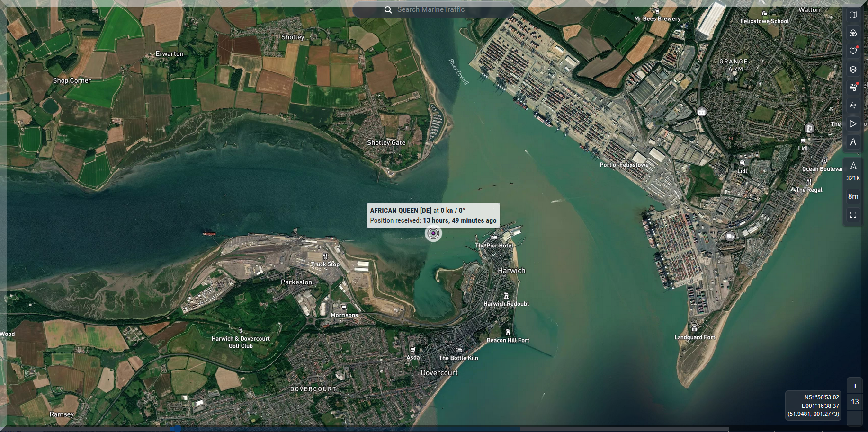Zoom in with the plus button
Image resolution: width=868 pixels, height=432 pixels.
click(x=855, y=386)
